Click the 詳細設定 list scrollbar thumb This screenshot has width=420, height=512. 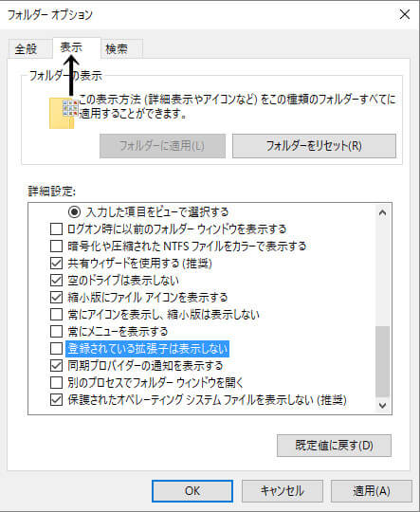pyautogui.click(x=382, y=361)
